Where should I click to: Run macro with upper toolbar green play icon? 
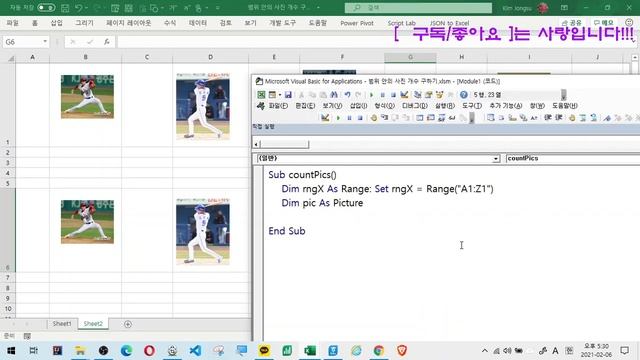[x=371, y=95]
